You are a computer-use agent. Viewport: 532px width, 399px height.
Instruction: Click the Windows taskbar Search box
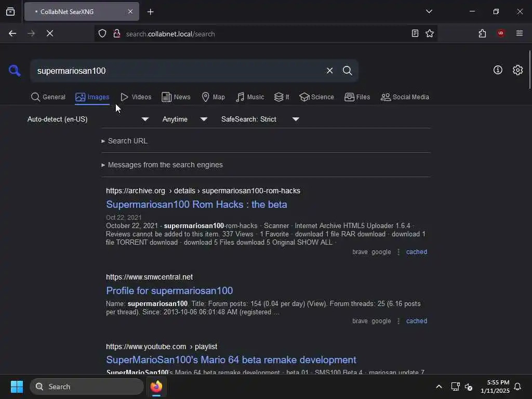click(87, 387)
